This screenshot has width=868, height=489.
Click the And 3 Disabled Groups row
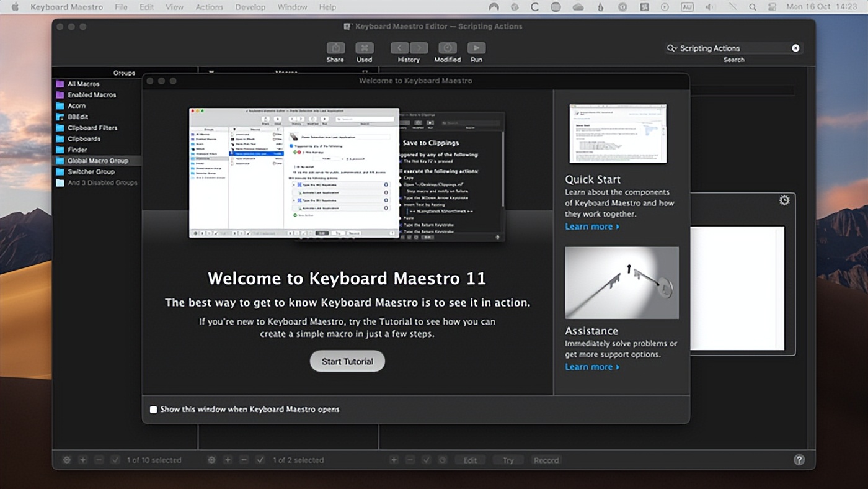pos(97,183)
